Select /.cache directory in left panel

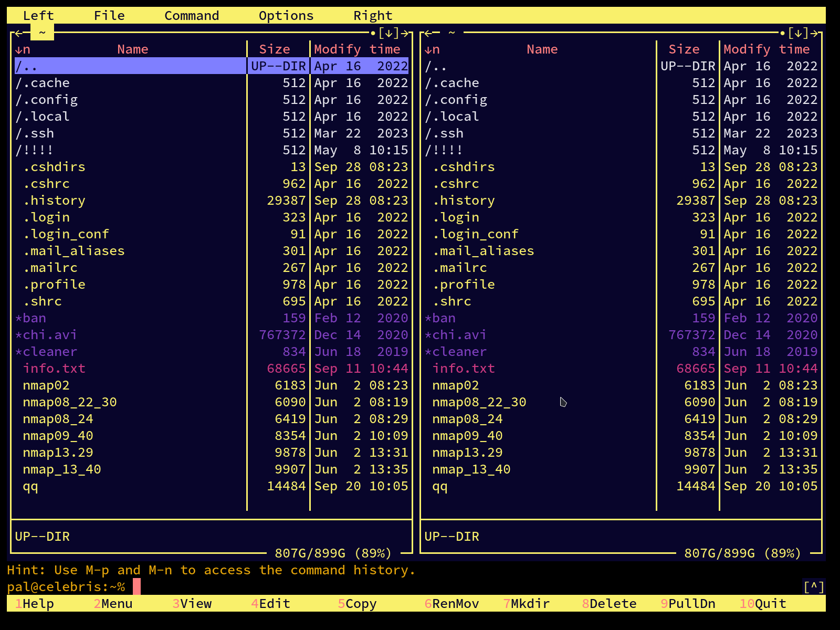(212, 83)
